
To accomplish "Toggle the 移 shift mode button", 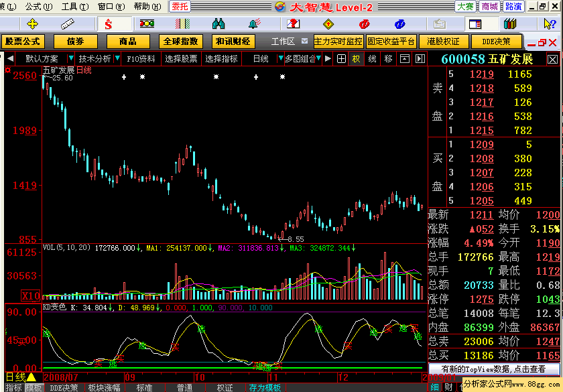I will pyautogui.click(x=388, y=58).
